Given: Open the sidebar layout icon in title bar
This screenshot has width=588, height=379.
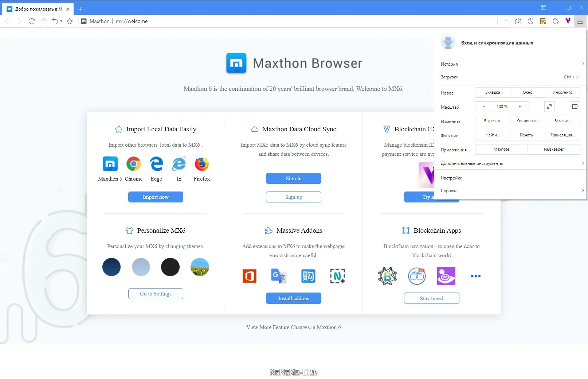Looking at the screenshot, I should tap(544, 7).
